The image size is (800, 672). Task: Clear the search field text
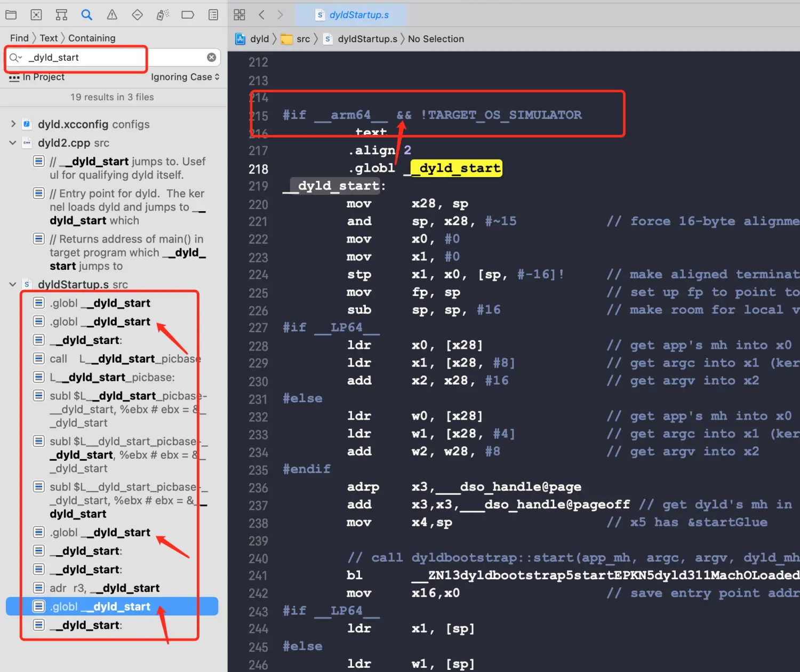[212, 57]
